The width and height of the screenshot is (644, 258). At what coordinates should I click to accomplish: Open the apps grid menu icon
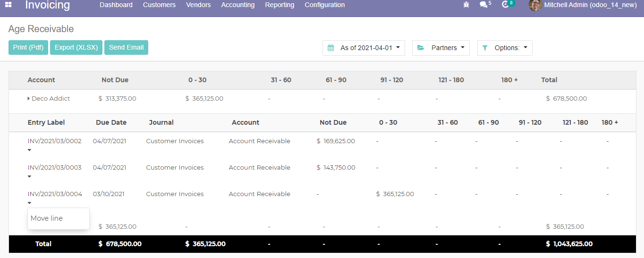(x=8, y=5)
